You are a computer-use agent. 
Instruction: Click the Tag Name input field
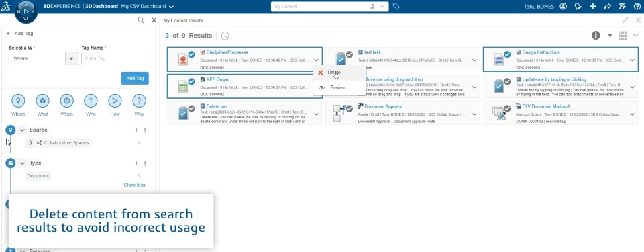116,59
